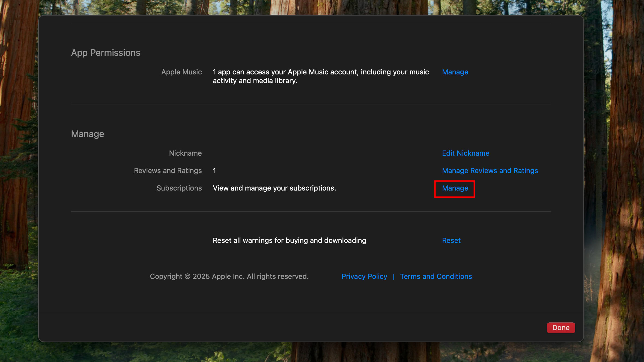
Task: Click Manage link for Apple Music permissions
Action: click(x=455, y=72)
